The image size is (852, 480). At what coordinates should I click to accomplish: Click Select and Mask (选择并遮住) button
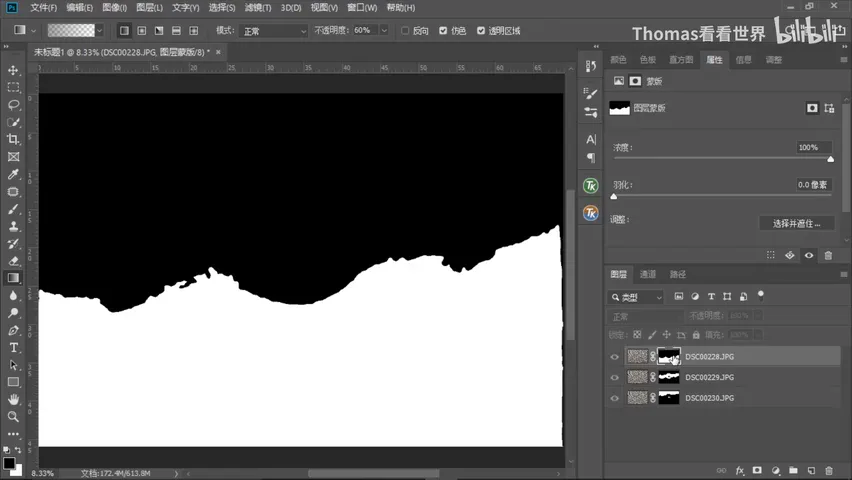[797, 223]
